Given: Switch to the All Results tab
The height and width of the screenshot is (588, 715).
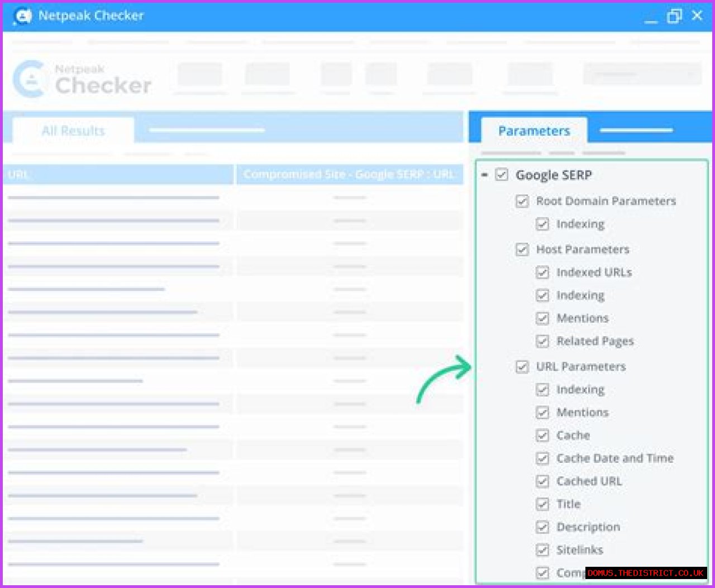Looking at the screenshot, I should pyautogui.click(x=73, y=130).
